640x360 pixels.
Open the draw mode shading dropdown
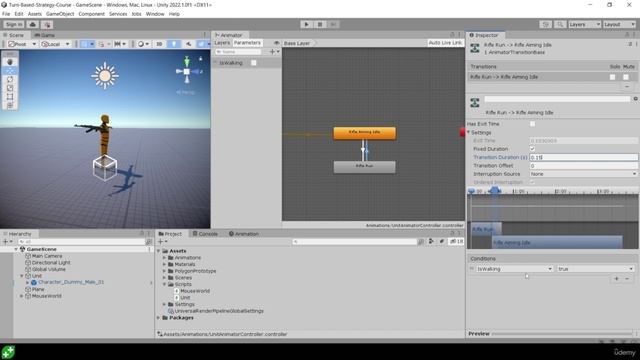(143, 44)
